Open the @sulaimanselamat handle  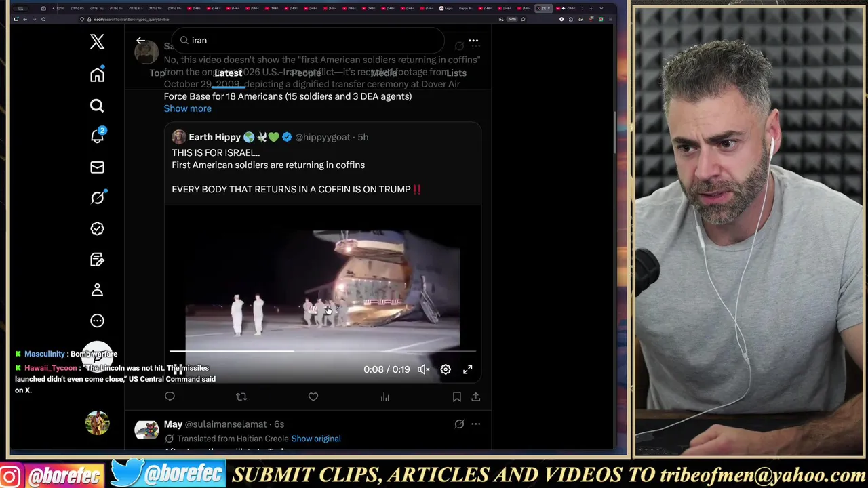[x=225, y=424]
